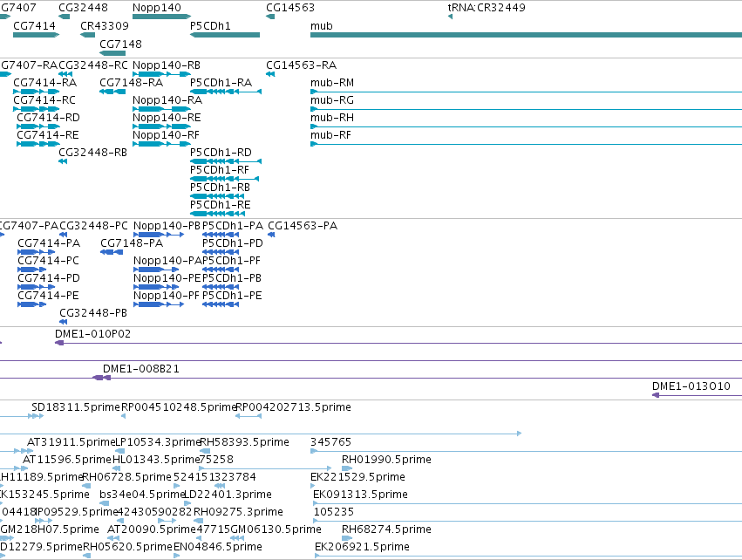This screenshot has height=560, width=742.
Task: Click transcript P5CDh1-RB
Action: (x=217, y=196)
